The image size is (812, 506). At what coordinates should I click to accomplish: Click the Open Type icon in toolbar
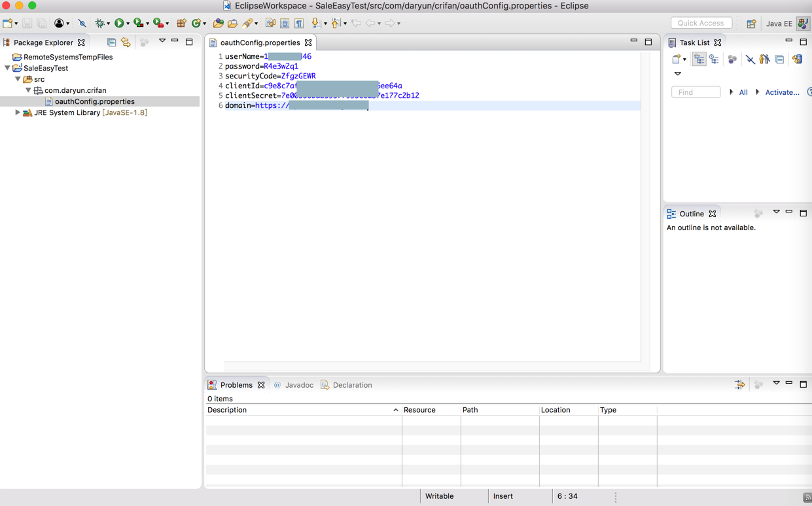[218, 24]
